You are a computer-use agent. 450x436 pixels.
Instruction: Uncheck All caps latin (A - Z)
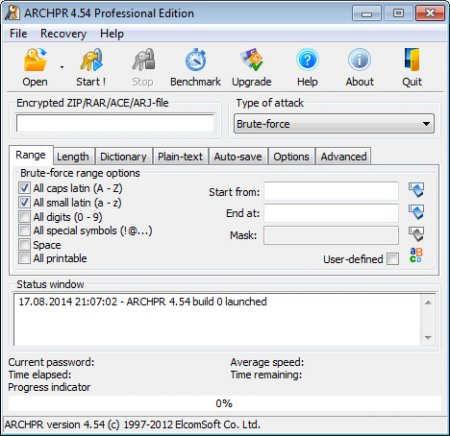coord(24,188)
